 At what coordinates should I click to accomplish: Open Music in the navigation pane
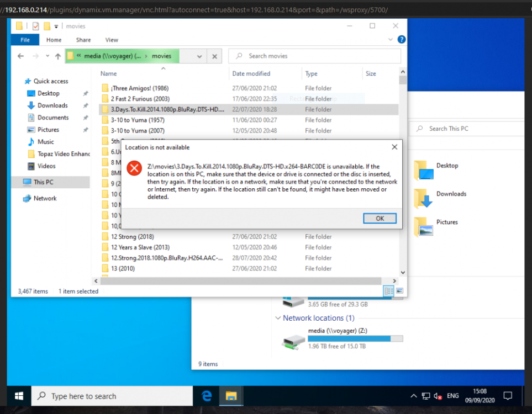(45, 142)
